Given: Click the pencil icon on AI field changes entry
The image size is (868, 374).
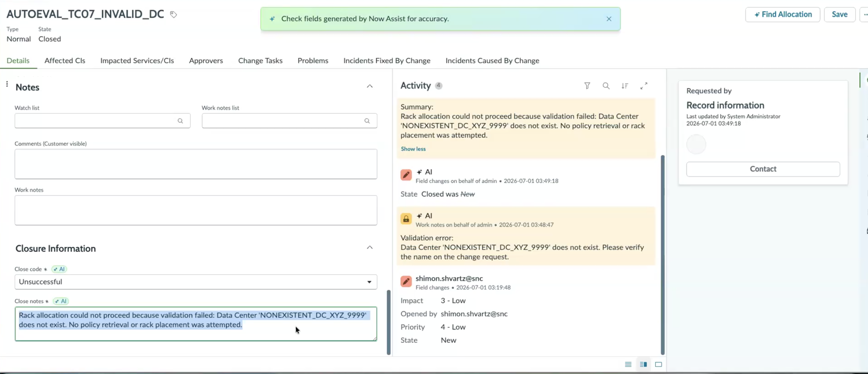Looking at the screenshot, I should [406, 175].
